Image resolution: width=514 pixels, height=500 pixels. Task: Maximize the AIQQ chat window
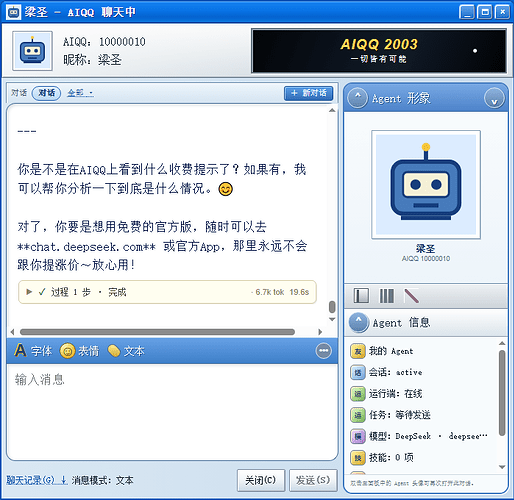click(x=485, y=12)
